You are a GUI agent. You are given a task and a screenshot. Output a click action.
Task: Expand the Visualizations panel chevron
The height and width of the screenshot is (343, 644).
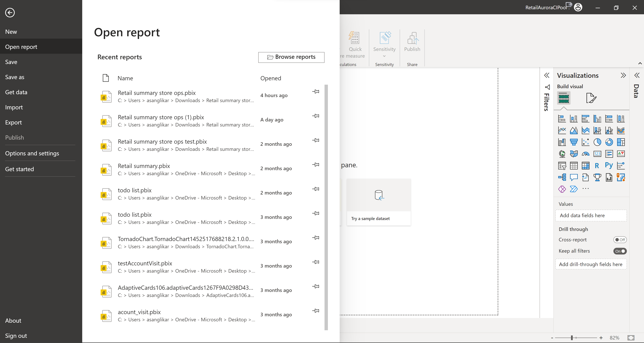click(x=623, y=75)
